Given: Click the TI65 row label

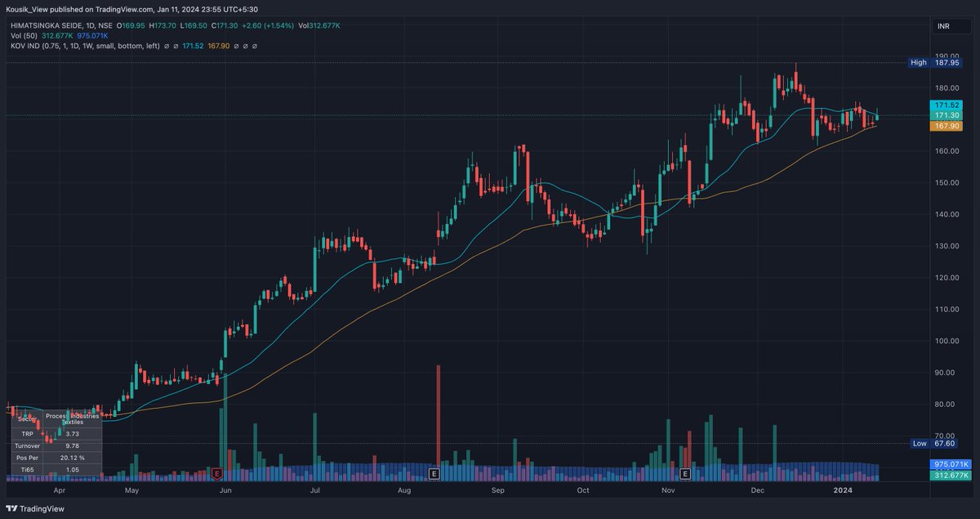Looking at the screenshot, I should pyautogui.click(x=28, y=470).
